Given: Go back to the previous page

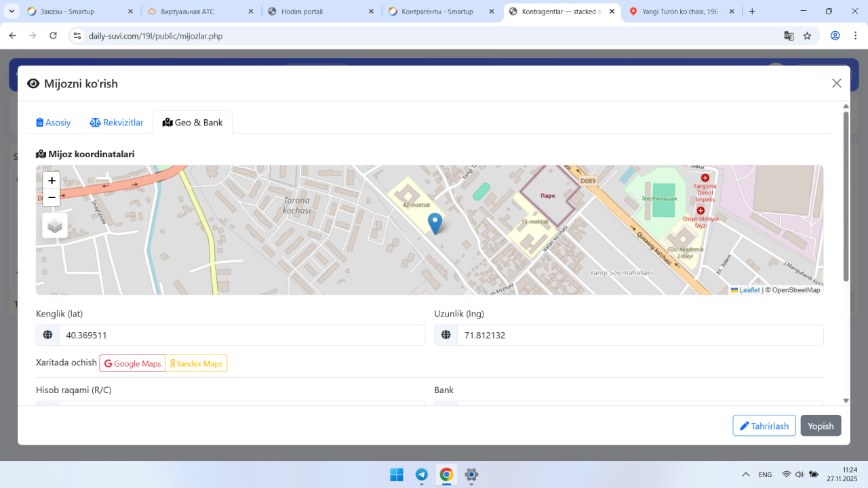Looking at the screenshot, I should click(12, 36).
